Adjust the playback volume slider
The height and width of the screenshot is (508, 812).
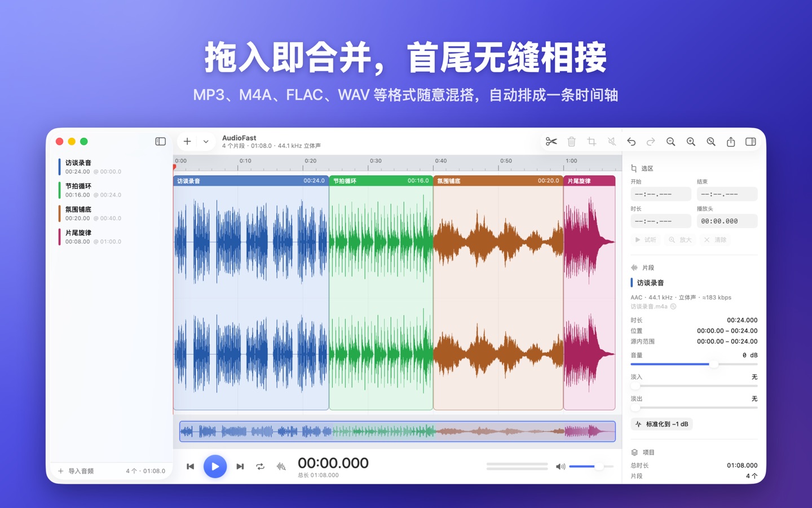tap(591, 467)
